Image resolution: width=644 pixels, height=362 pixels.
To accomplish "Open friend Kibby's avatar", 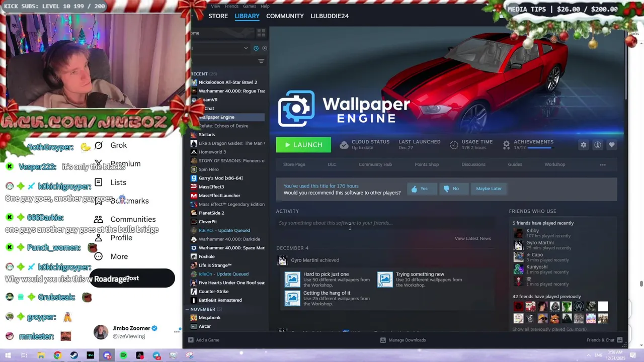I will 518,233.
